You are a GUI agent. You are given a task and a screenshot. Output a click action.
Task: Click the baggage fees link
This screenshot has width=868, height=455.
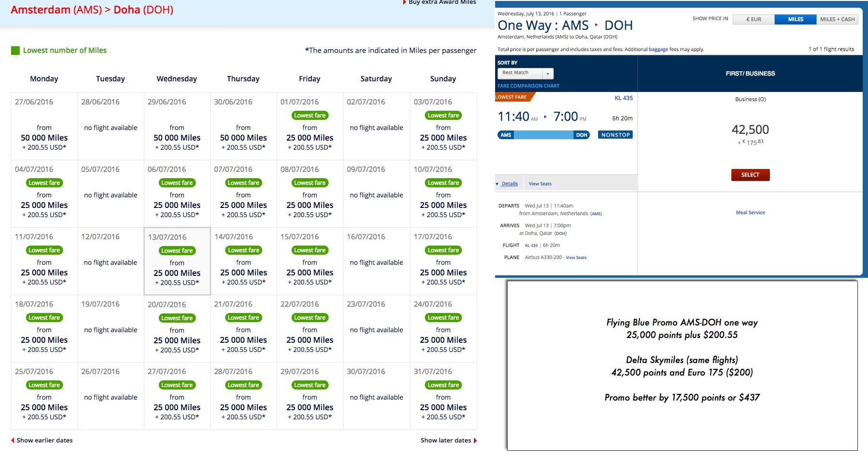coord(658,50)
